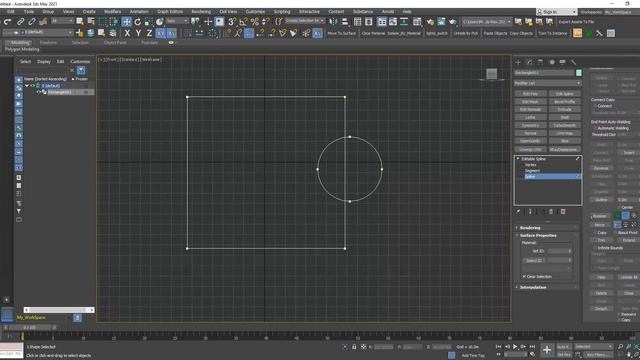Toggle the 3D Snaps icon
640x360 pixels.
(x=233, y=22)
